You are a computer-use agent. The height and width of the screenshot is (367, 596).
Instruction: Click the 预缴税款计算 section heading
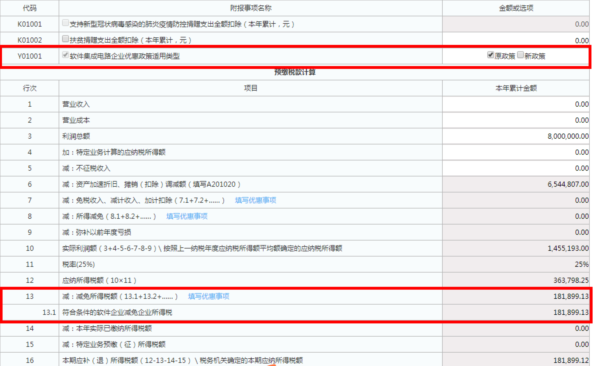point(295,72)
